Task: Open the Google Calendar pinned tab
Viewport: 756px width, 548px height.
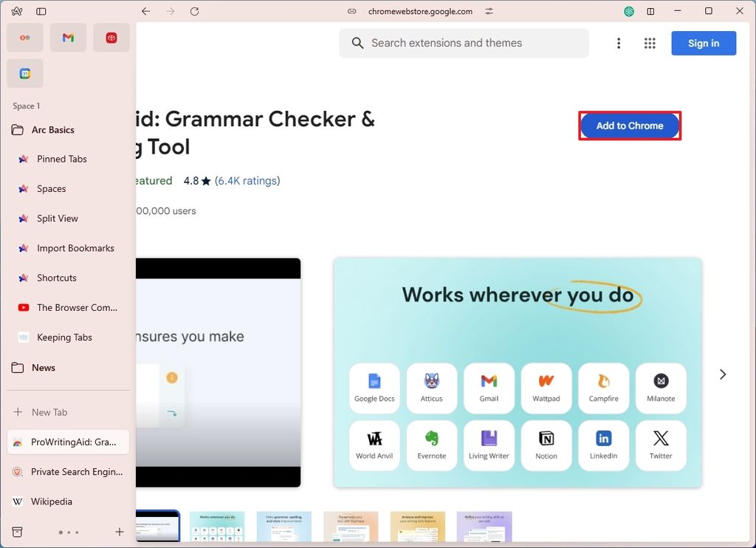Action: coord(24,73)
